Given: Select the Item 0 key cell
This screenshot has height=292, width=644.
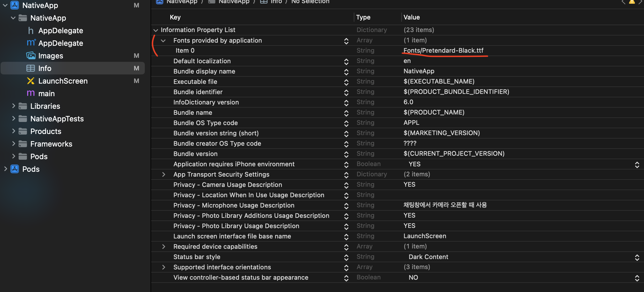Looking at the screenshot, I should tap(185, 51).
